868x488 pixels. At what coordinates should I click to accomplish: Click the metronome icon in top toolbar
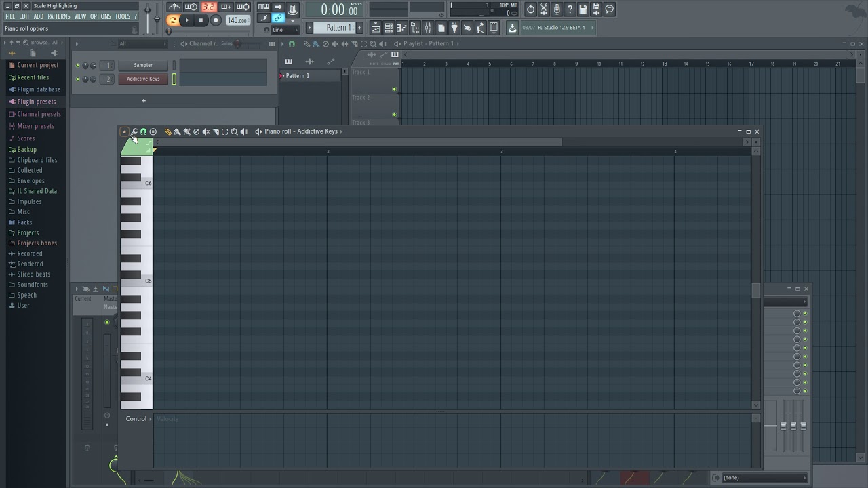coord(175,7)
